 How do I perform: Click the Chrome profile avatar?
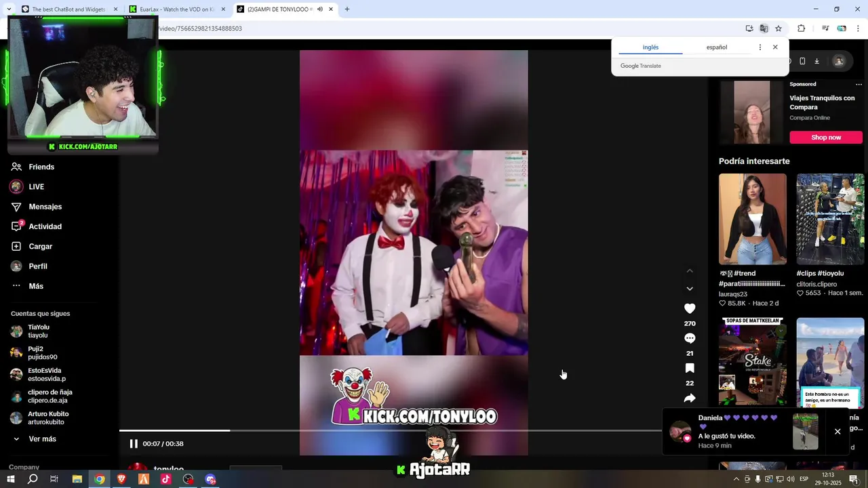point(842,28)
